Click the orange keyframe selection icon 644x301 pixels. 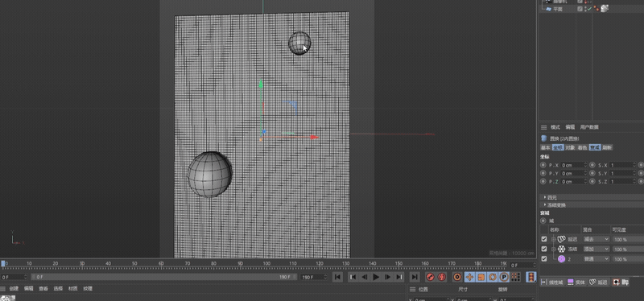pos(457,277)
